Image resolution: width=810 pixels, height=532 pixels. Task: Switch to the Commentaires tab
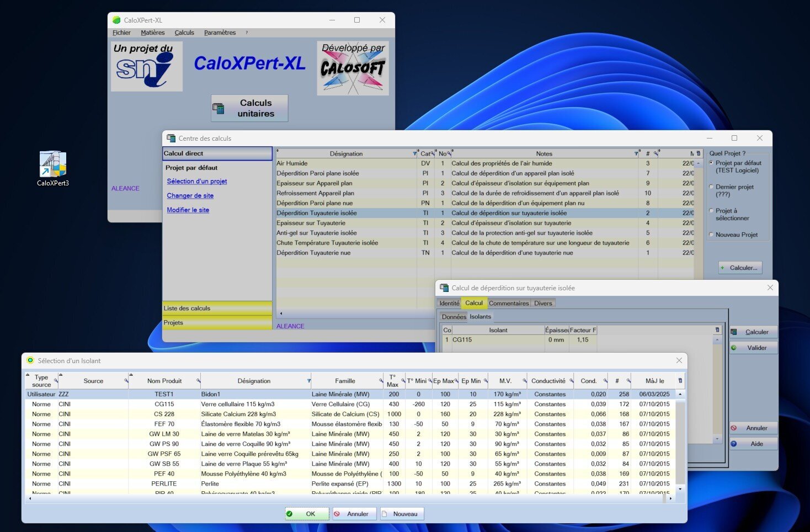click(509, 303)
